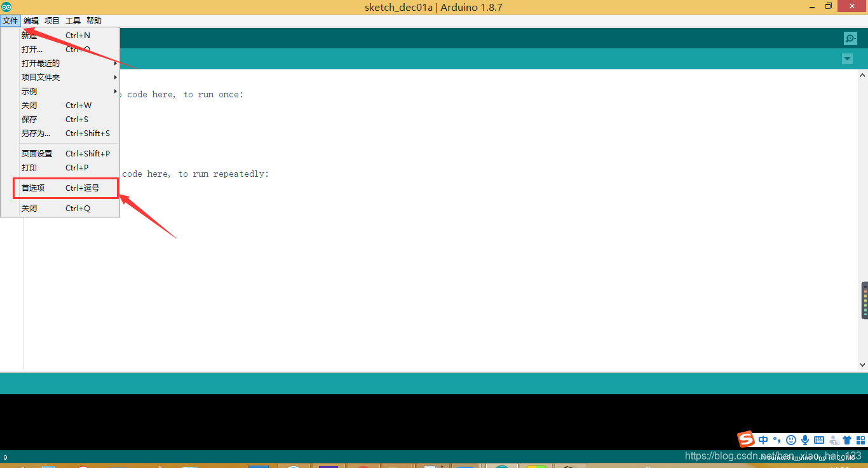Open Sogou toolbox grid icon
The height and width of the screenshot is (468, 868).
pyautogui.click(x=861, y=440)
